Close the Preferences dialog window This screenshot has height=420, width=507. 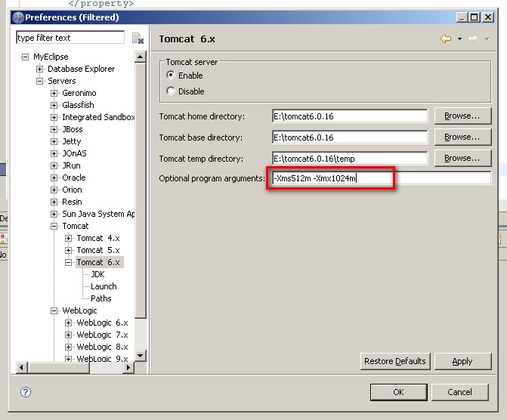point(488,17)
